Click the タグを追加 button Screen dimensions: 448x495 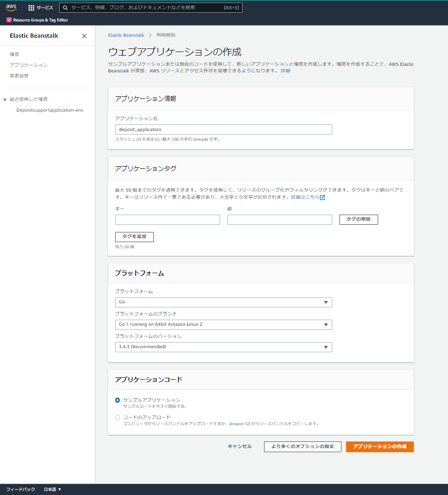(x=135, y=237)
